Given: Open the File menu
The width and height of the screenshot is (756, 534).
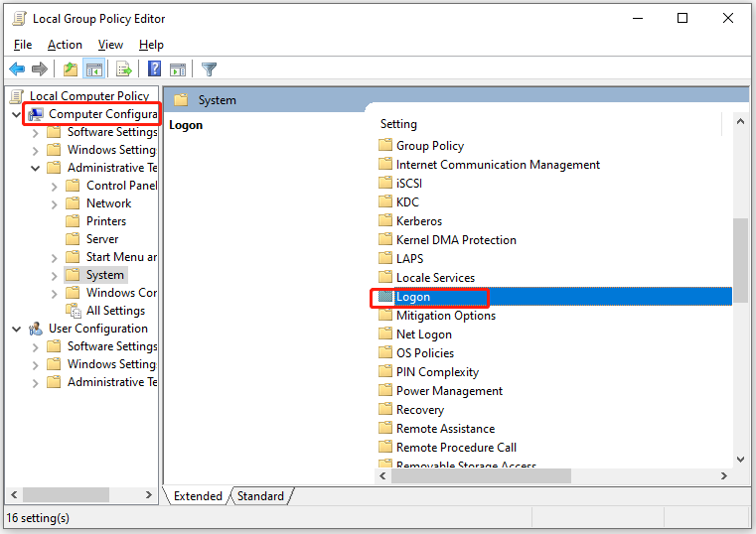Looking at the screenshot, I should coord(23,45).
